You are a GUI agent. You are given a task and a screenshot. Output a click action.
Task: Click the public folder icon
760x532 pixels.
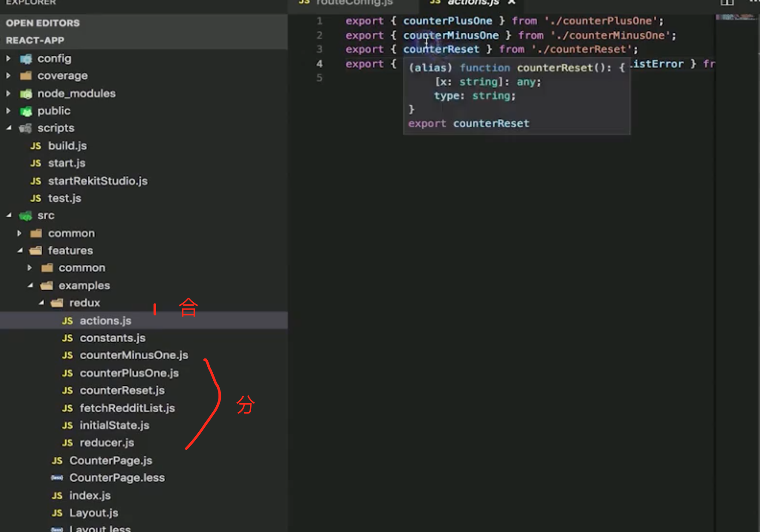[26, 111]
